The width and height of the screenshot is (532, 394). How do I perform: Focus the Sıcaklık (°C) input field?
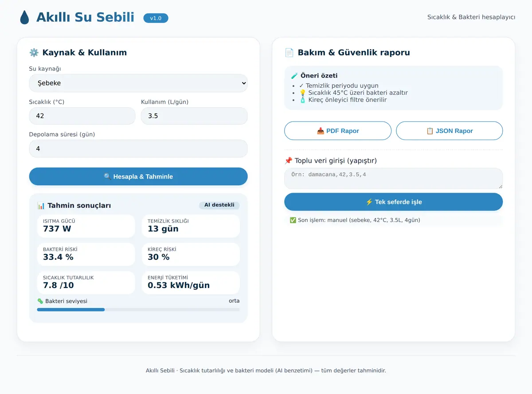click(x=82, y=116)
